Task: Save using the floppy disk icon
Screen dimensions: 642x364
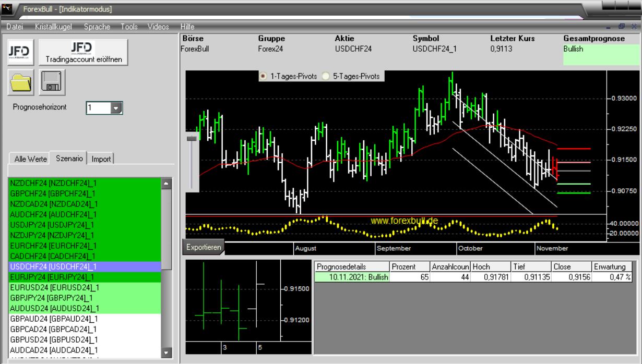Action: pyautogui.click(x=53, y=82)
